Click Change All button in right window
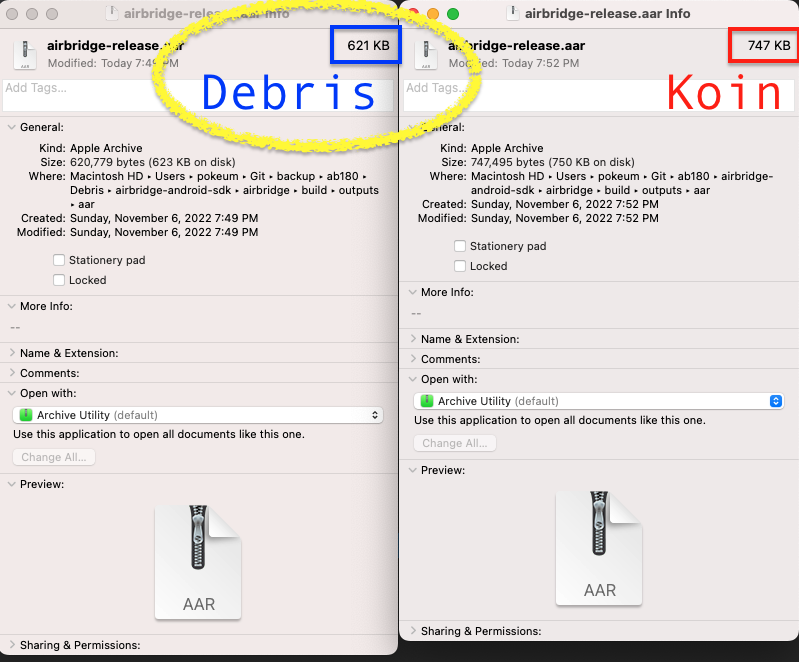This screenshot has width=799, height=662. 455,443
